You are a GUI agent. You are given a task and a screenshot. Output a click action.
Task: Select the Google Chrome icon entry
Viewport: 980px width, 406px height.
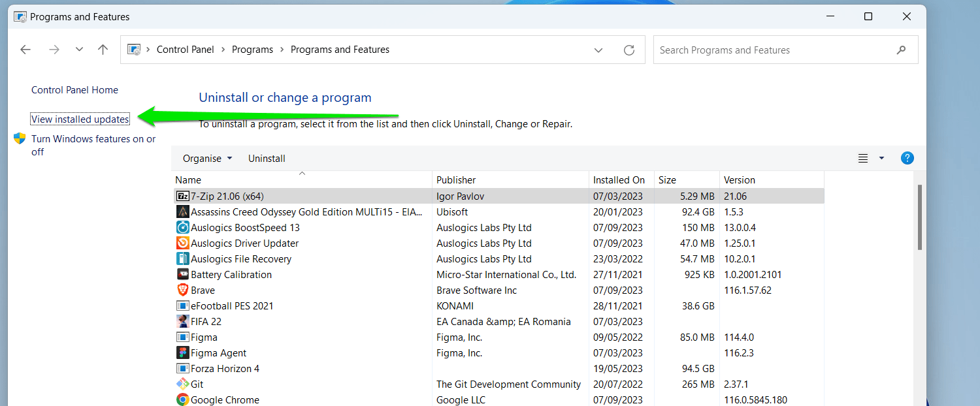pyautogui.click(x=183, y=399)
